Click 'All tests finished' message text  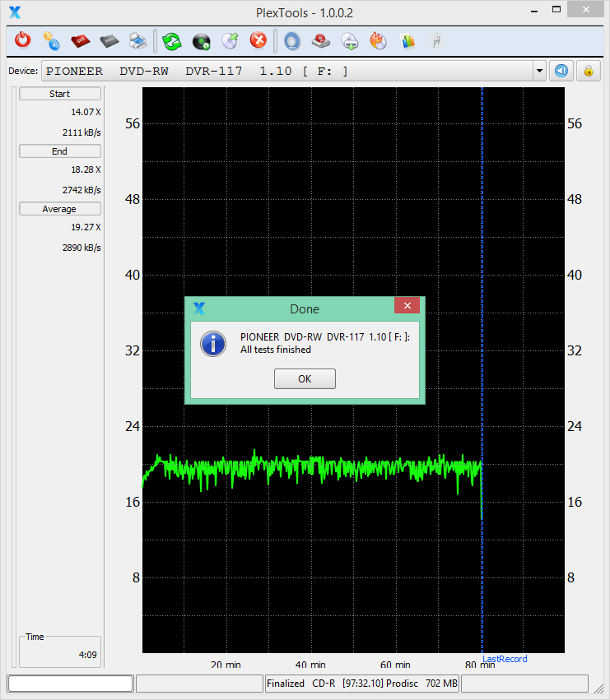pyautogui.click(x=276, y=350)
